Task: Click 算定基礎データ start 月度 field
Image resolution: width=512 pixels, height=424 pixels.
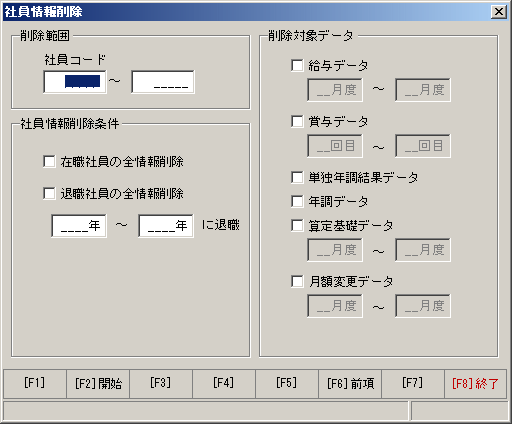Action: click(x=335, y=250)
